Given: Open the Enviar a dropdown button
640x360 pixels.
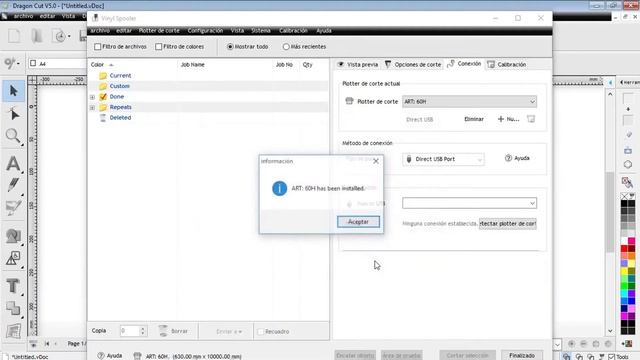Looking at the screenshot, I should click(229, 331).
